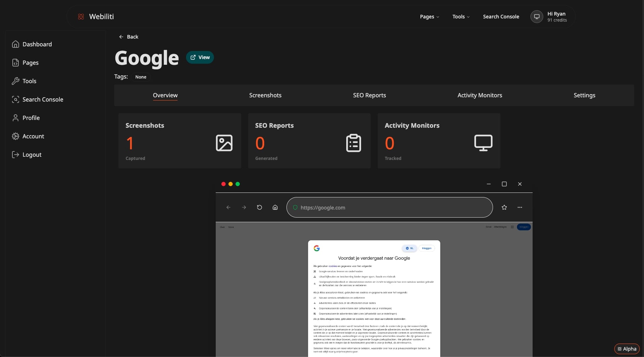This screenshot has height=357, width=644.
Task: Go Back using the arrow link
Action: coord(129,37)
